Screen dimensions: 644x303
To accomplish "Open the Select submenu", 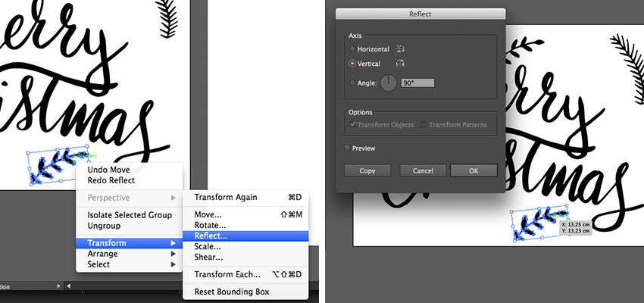I will [129, 264].
